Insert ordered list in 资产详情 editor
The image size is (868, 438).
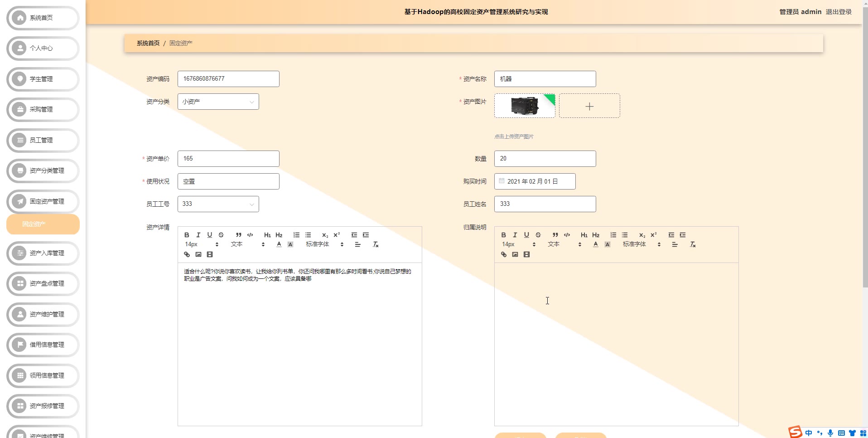pyautogui.click(x=296, y=235)
